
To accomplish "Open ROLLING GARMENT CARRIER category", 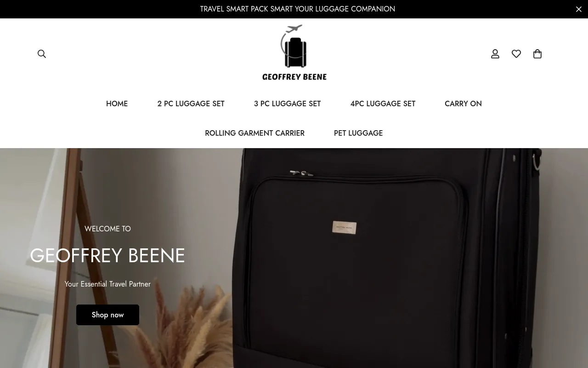I will [x=254, y=133].
